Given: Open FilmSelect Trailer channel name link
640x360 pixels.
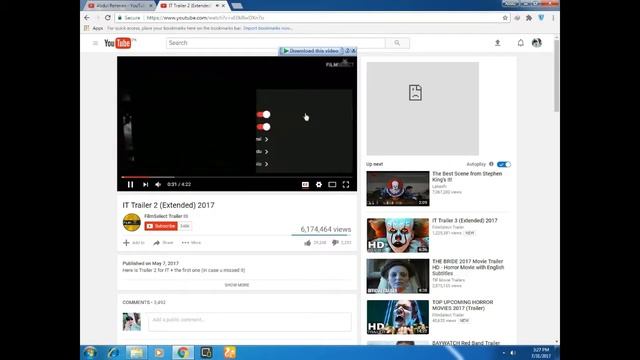Looking at the screenshot, I should [163, 216].
